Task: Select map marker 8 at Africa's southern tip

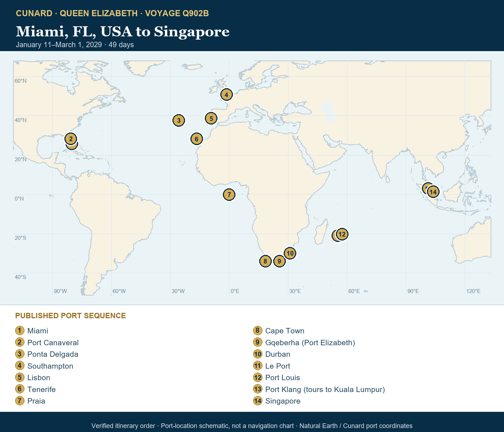Action: 265,261
